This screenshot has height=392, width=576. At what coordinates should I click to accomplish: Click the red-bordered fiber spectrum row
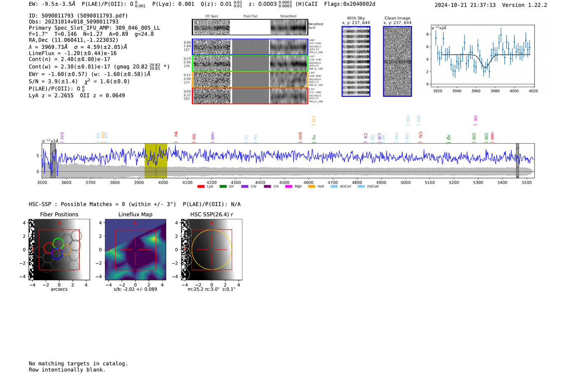250,96
